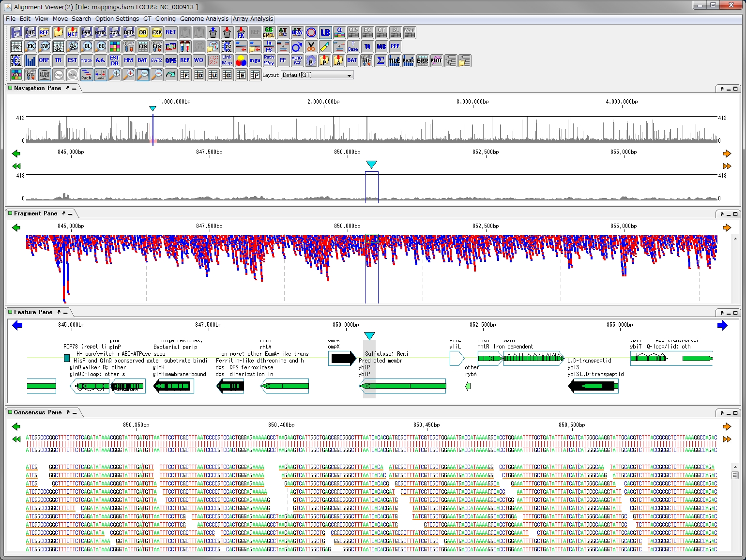Open the Layout Default[GT] dropdown
746x560 pixels.
(317, 75)
